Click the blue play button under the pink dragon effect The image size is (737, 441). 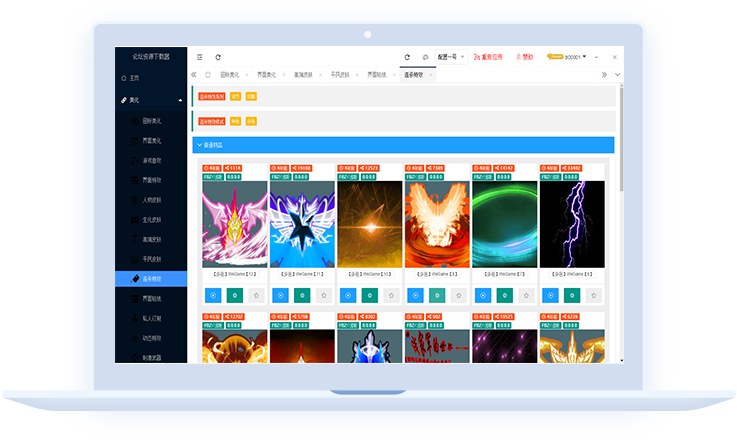tap(213, 295)
